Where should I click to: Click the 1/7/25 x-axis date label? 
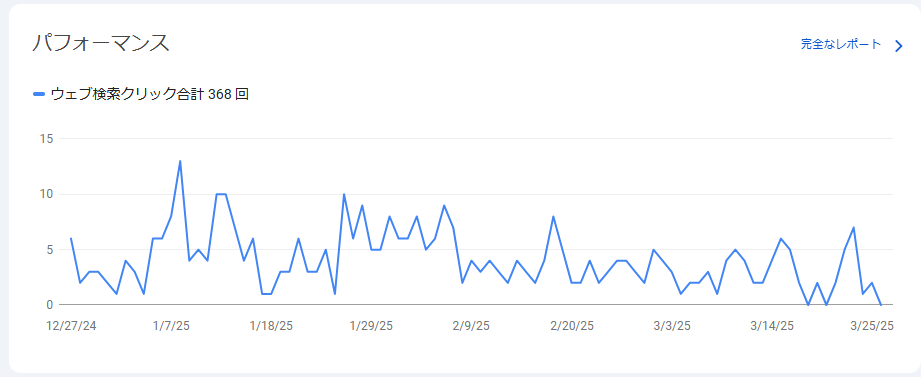click(170, 326)
